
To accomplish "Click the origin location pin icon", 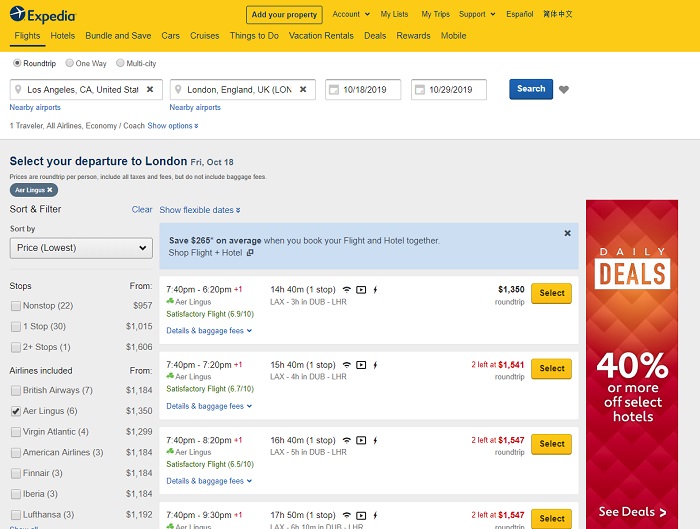I will pos(18,89).
